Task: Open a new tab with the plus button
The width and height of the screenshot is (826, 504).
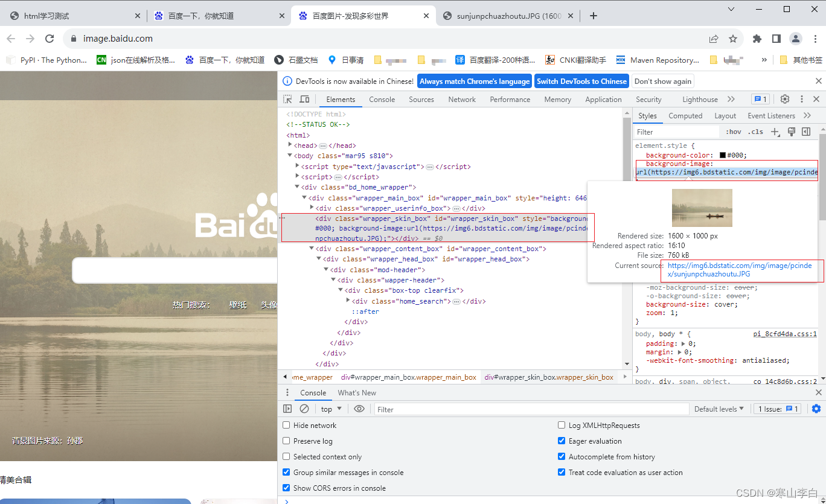Action: (594, 16)
